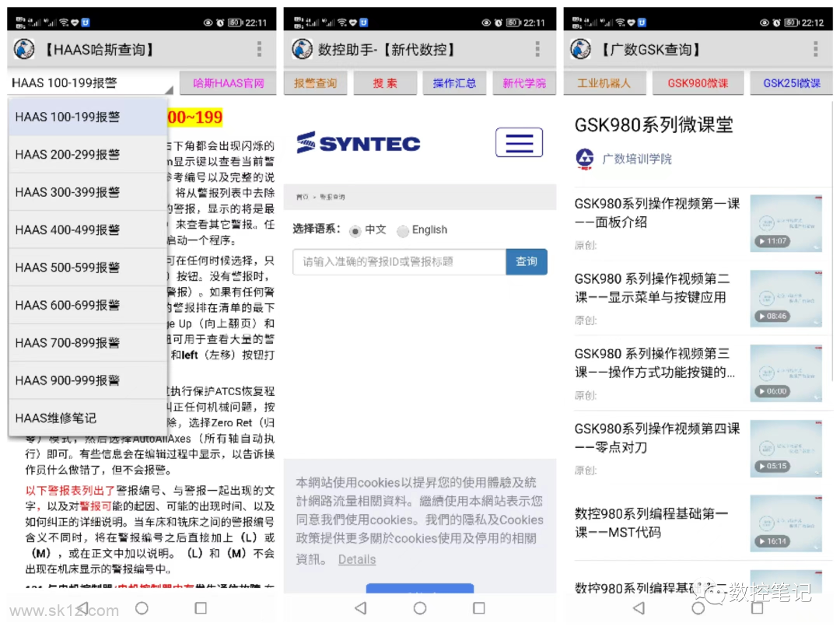Open thumbnail of 显示菜单与按键应用 lesson

(786, 299)
